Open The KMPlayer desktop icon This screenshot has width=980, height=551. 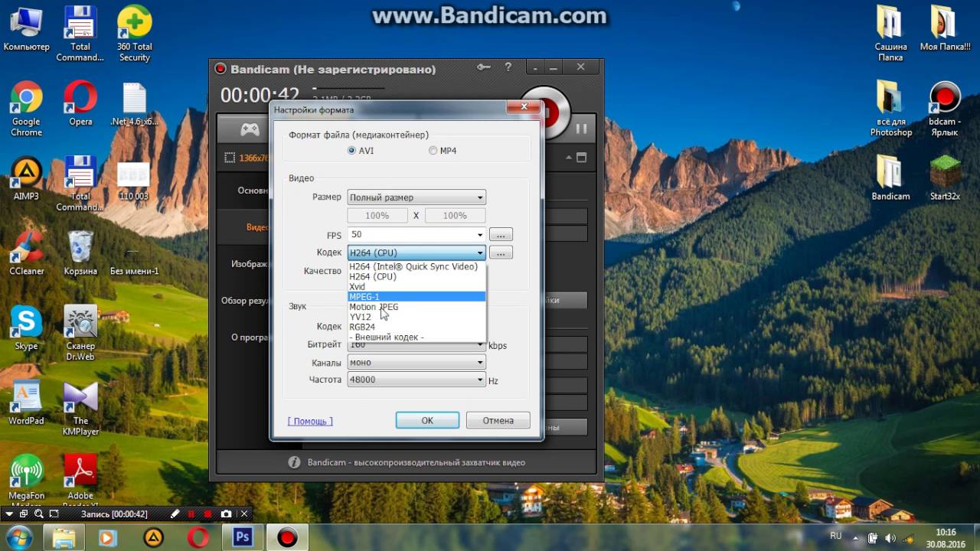point(80,408)
